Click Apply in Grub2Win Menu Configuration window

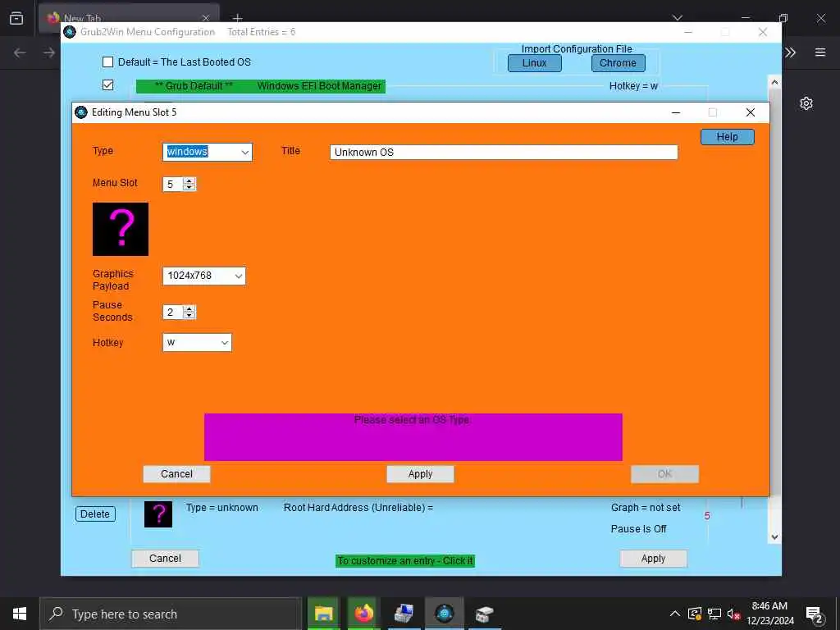coord(653,559)
